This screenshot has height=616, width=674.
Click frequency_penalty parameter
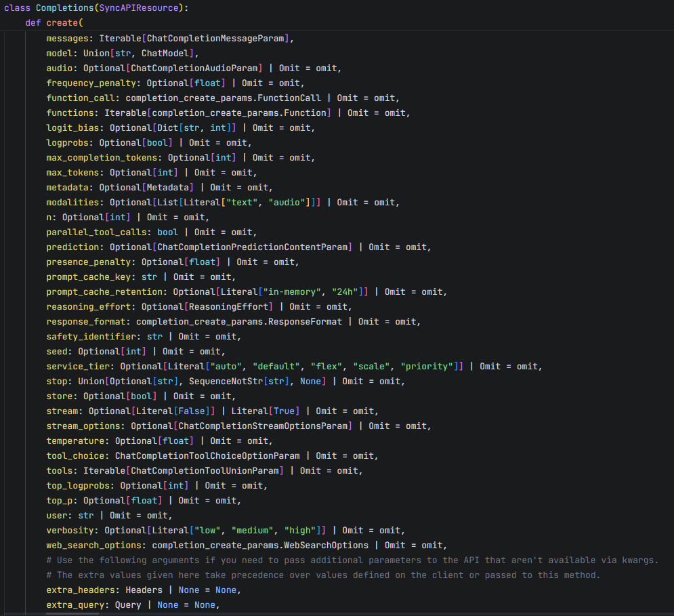[x=91, y=83]
